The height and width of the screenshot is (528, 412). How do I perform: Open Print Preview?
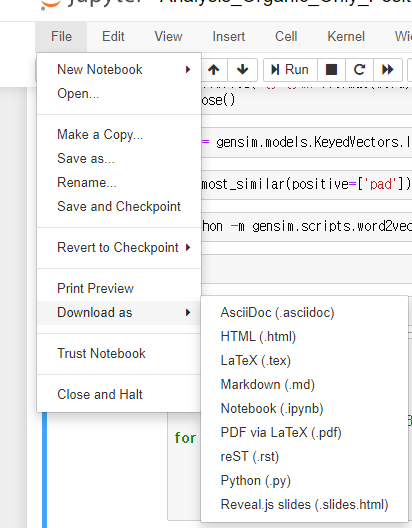pos(119,289)
